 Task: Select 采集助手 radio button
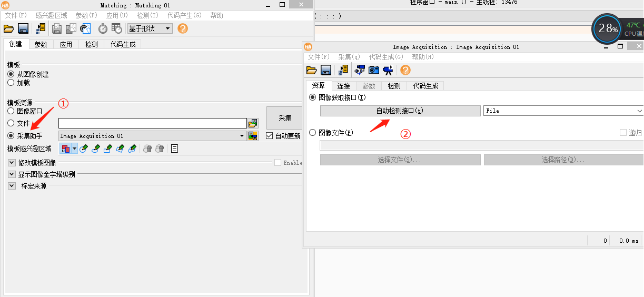(11, 136)
